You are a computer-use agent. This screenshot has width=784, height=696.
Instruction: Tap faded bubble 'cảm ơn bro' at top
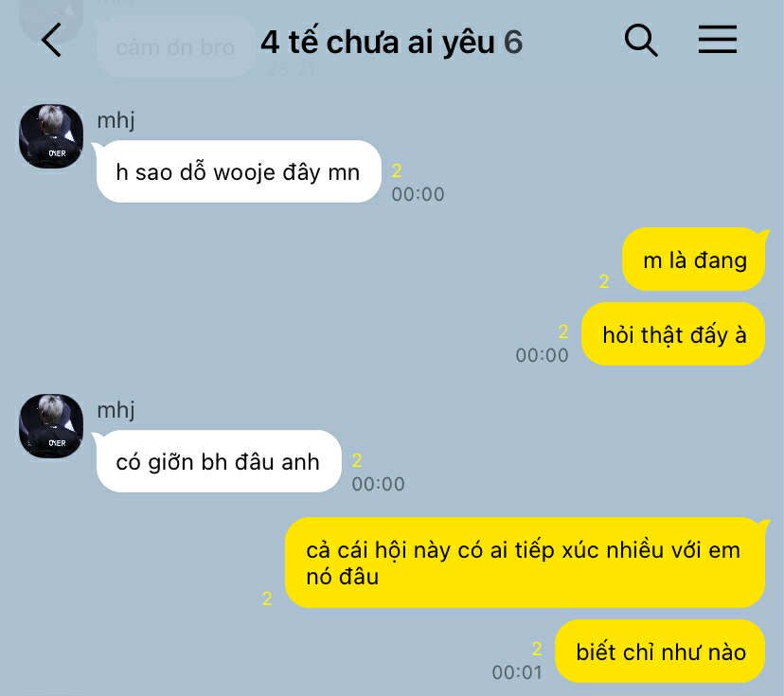click(x=175, y=47)
